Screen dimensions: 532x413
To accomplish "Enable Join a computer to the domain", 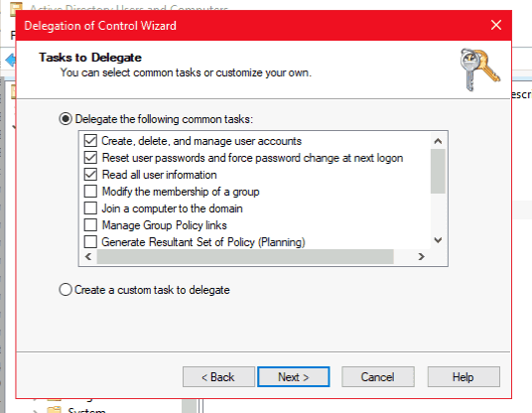I will 90,208.
